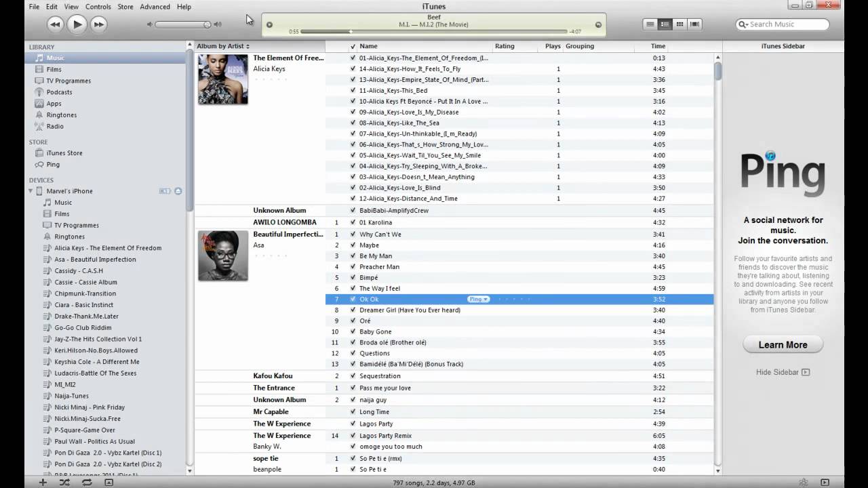Uncheck the naija guy checkbox
The height and width of the screenshot is (488, 868).
coord(353,400)
